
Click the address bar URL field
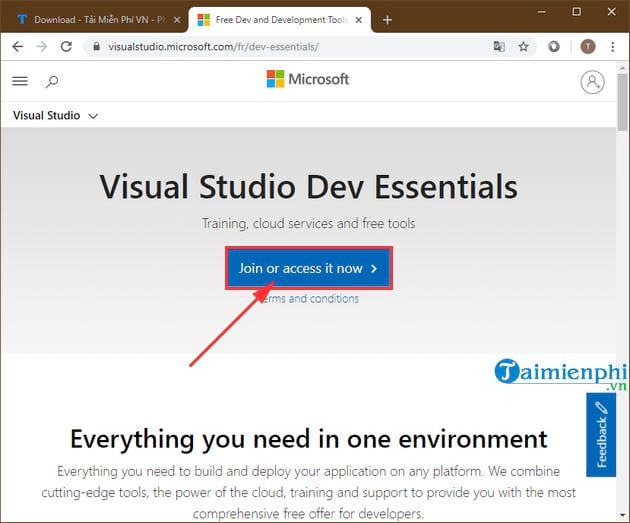[289, 47]
